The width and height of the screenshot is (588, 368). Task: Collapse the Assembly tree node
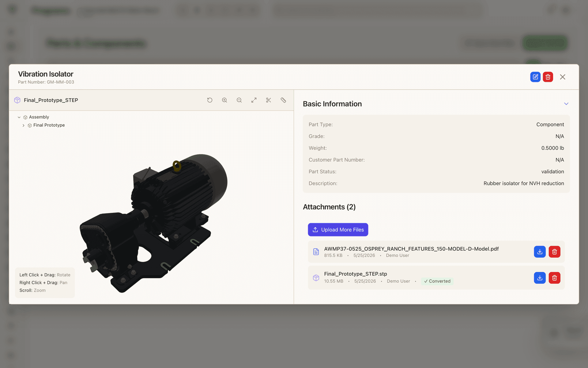pos(19,117)
